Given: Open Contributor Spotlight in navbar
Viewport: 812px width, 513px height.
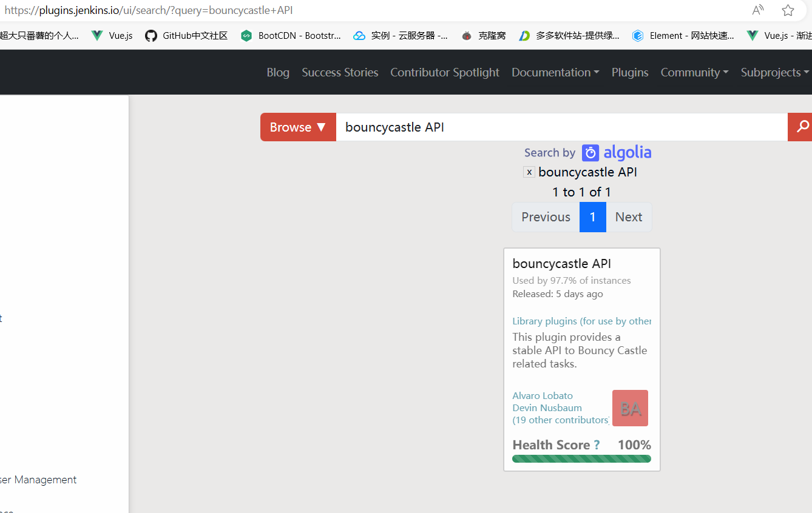Looking at the screenshot, I should point(445,72).
